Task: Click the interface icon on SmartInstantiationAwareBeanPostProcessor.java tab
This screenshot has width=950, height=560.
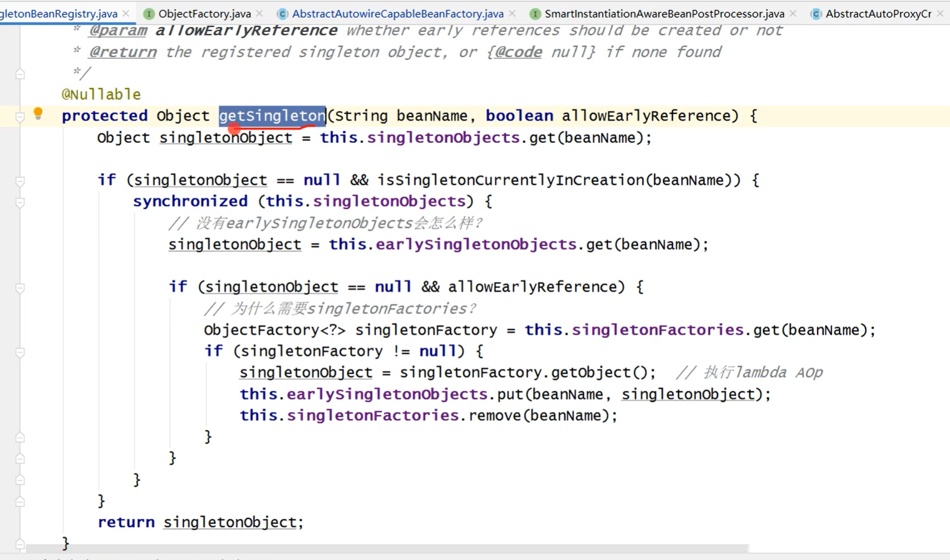Action: pyautogui.click(x=535, y=13)
